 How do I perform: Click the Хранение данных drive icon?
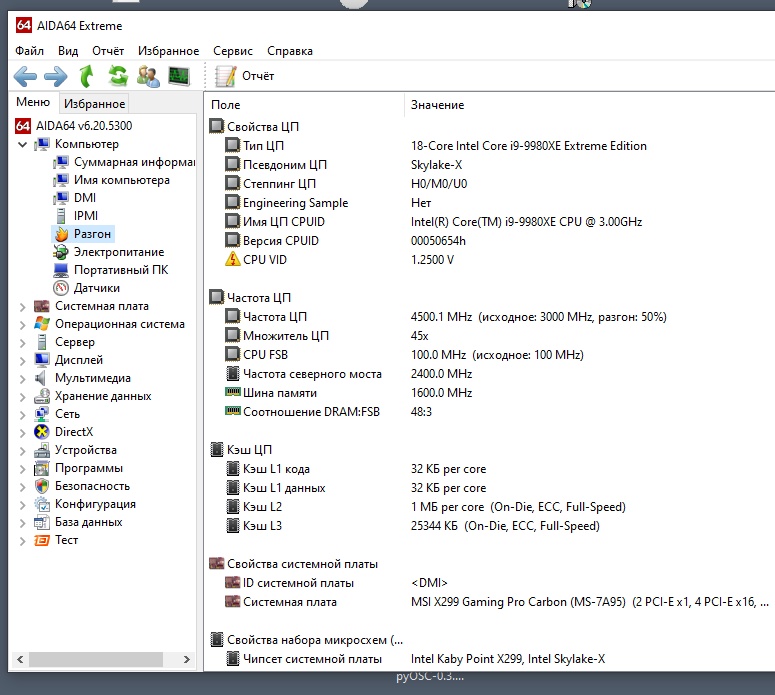[x=42, y=396]
